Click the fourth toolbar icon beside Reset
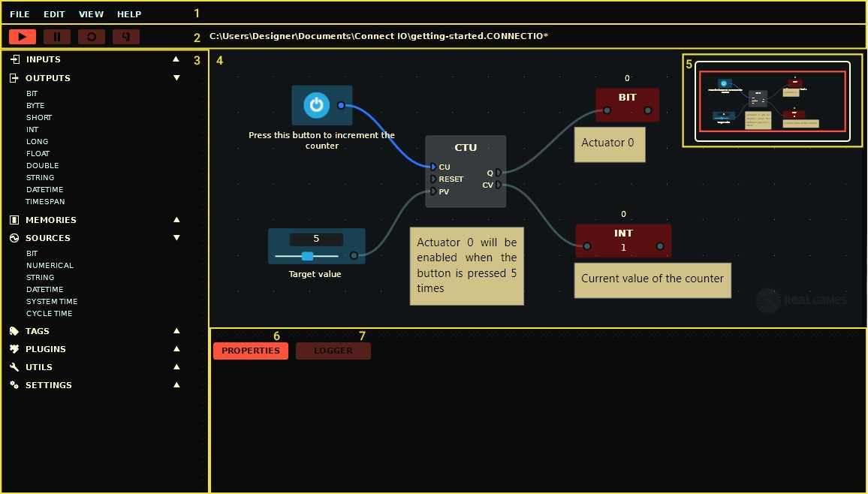Image resolution: width=868 pixels, height=494 pixels. (x=126, y=36)
